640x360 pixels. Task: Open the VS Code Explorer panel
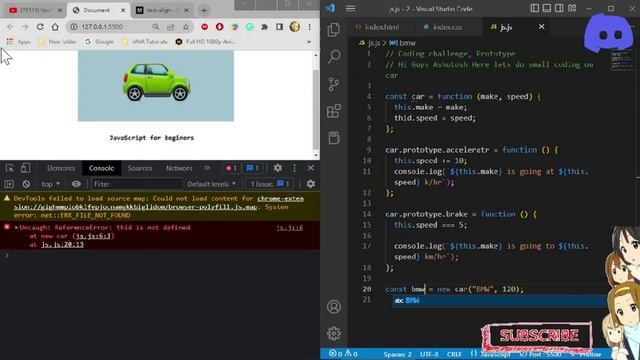tap(334, 29)
